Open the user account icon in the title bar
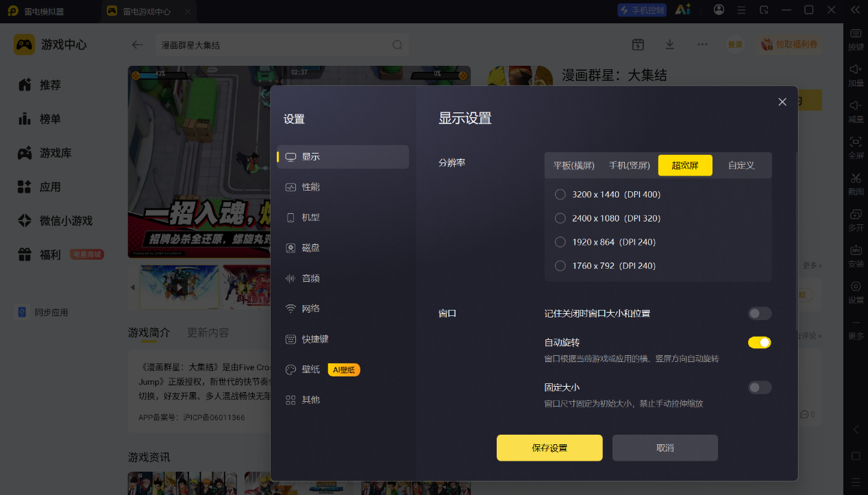Screen dimensions: 868x495 (x=719, y=10)
